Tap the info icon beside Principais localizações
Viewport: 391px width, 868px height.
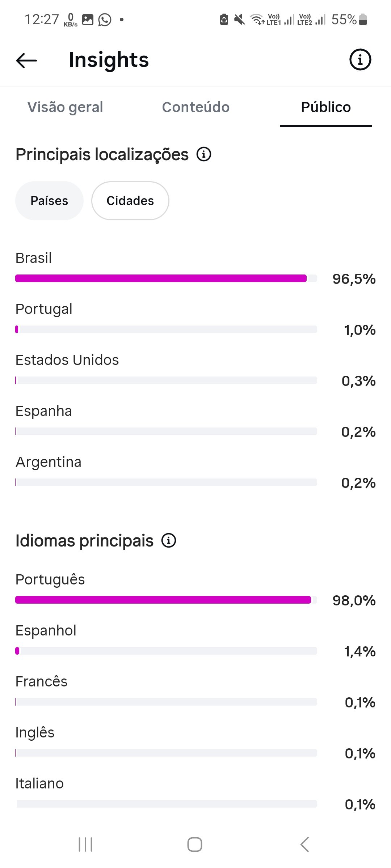point(204,154)
